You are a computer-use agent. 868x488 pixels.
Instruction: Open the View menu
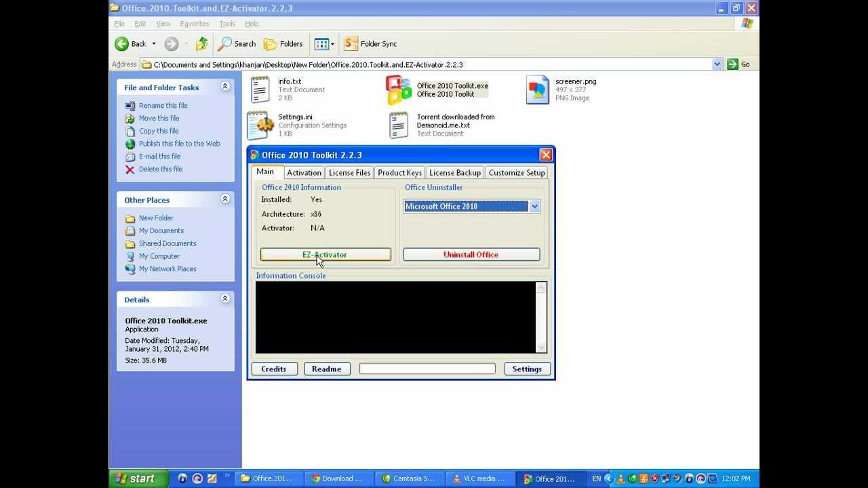click(x=163, y=24)
